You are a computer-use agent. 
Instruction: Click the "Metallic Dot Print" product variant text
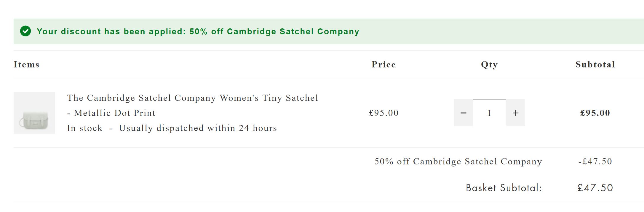pyautogui.click(x=114, y=113)
